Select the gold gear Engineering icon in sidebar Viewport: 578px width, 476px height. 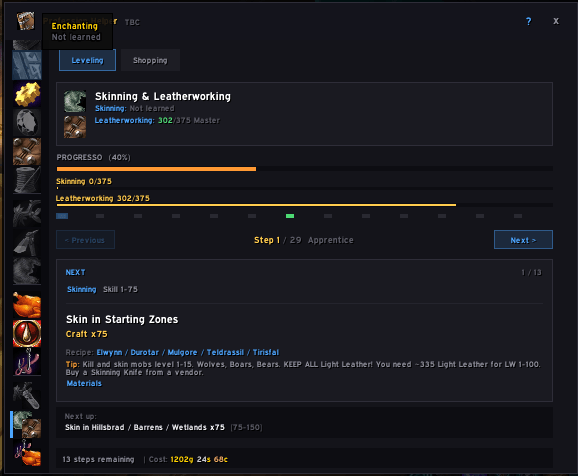pos(27,94)
